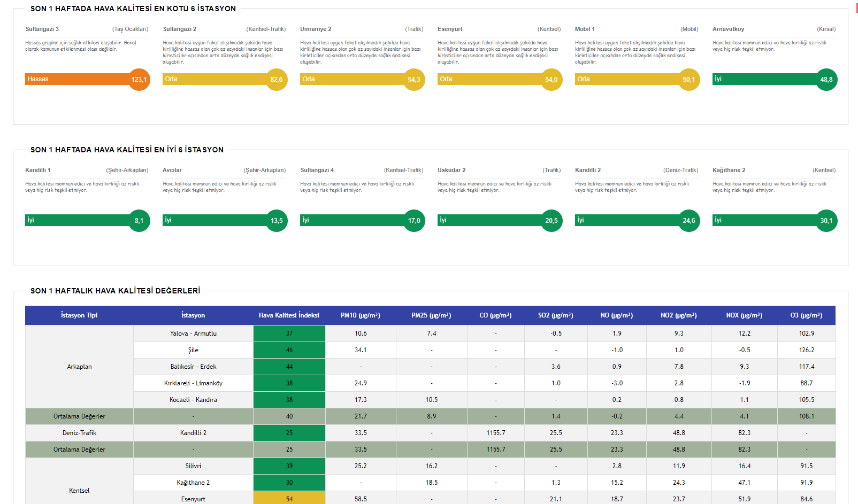Click the 20,5 badge for Üsküdar 2
Screen dimensions: 858x504
(x=551, y=221)
